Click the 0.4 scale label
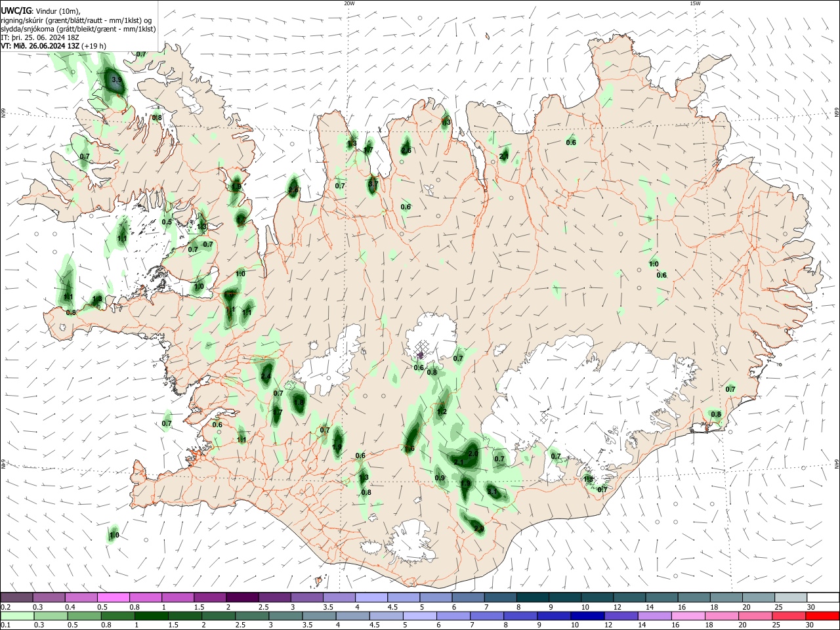 (70, 607)
